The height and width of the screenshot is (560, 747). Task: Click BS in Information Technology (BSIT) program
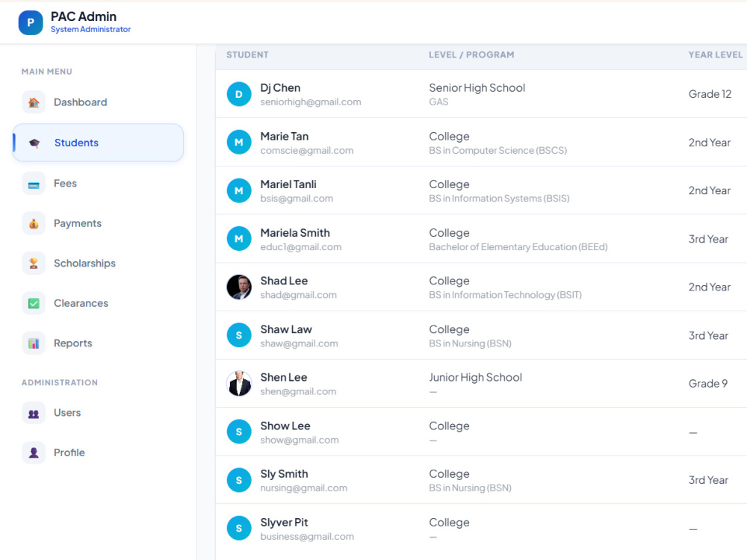(505, 295)
